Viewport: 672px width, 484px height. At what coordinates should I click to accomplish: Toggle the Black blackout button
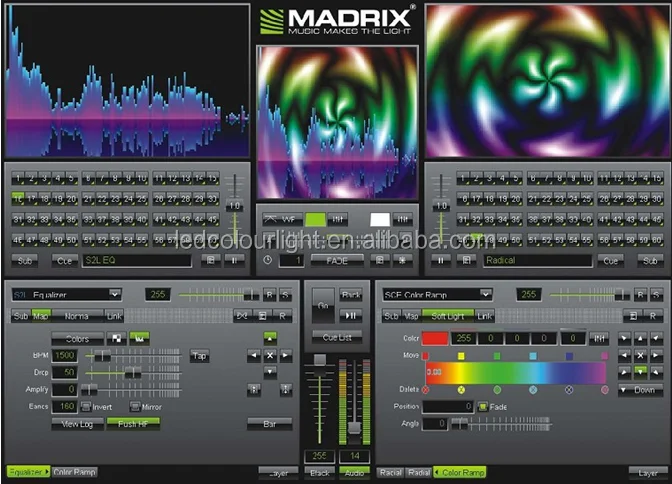320,473
